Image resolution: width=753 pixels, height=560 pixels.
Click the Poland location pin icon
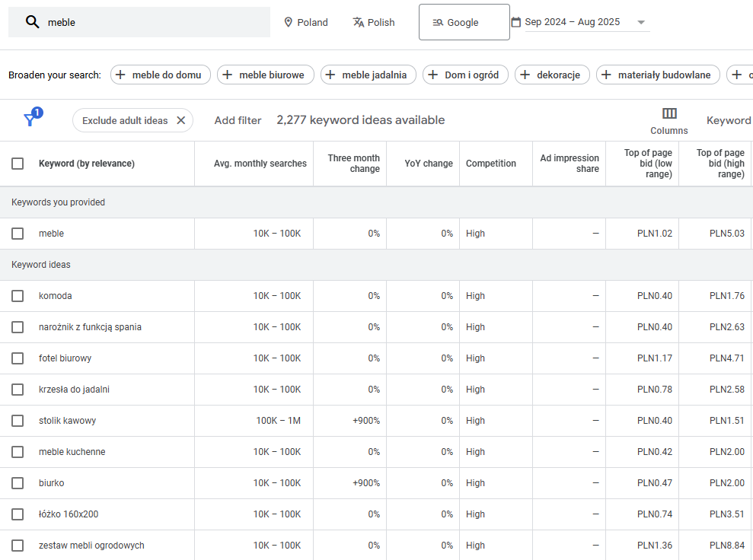[289, 22]
